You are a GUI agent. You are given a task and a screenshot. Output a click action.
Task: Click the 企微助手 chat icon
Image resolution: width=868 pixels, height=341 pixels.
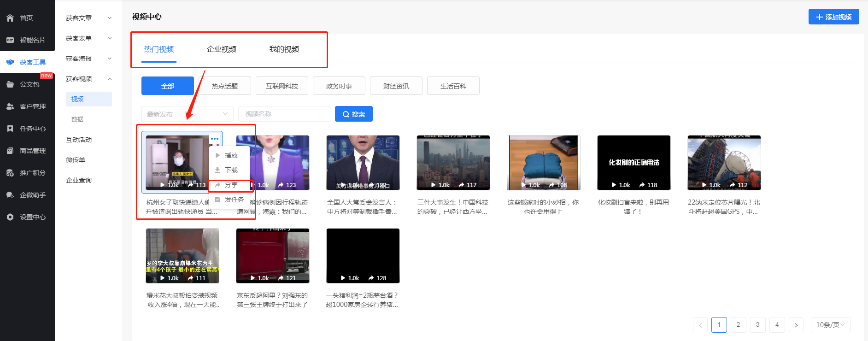(10, 195)
